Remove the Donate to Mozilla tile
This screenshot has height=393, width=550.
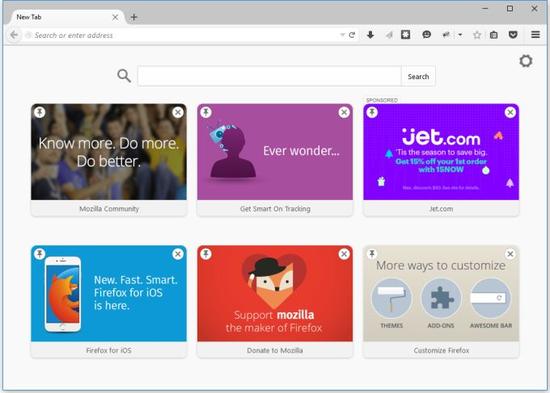tap(344, 254)
